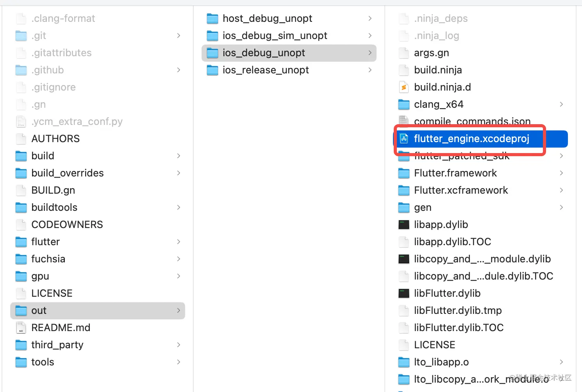The height and width of the screenshot is (392, 582).
Task: Click the .git hidden folder icon
Action: pyautogui.click(x=21, y=36)
